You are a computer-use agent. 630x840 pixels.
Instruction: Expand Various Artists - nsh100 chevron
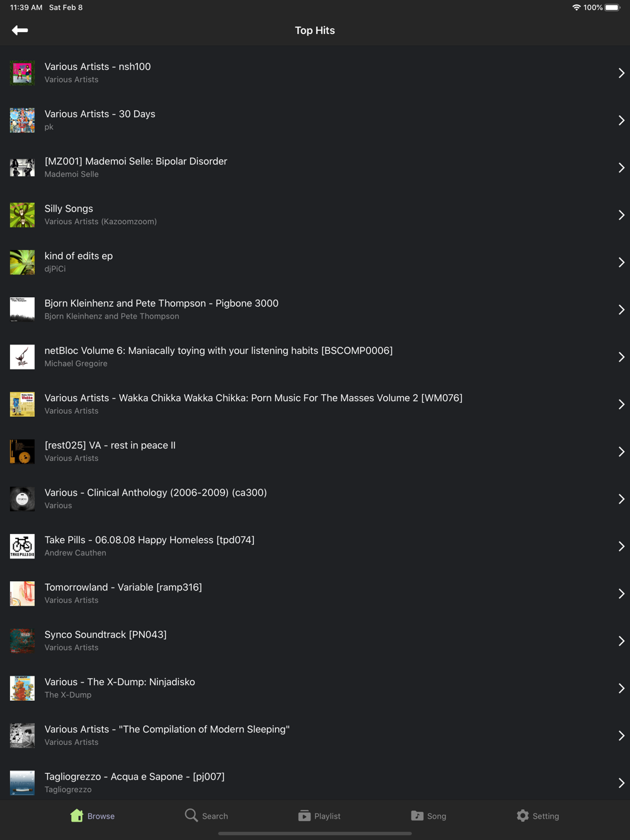621,73
